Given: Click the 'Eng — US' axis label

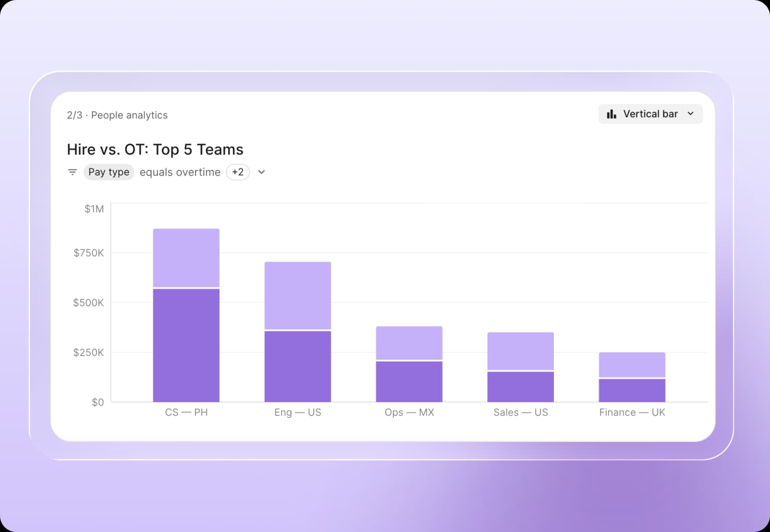Looking at the screenshot, I should click(298, 412).
